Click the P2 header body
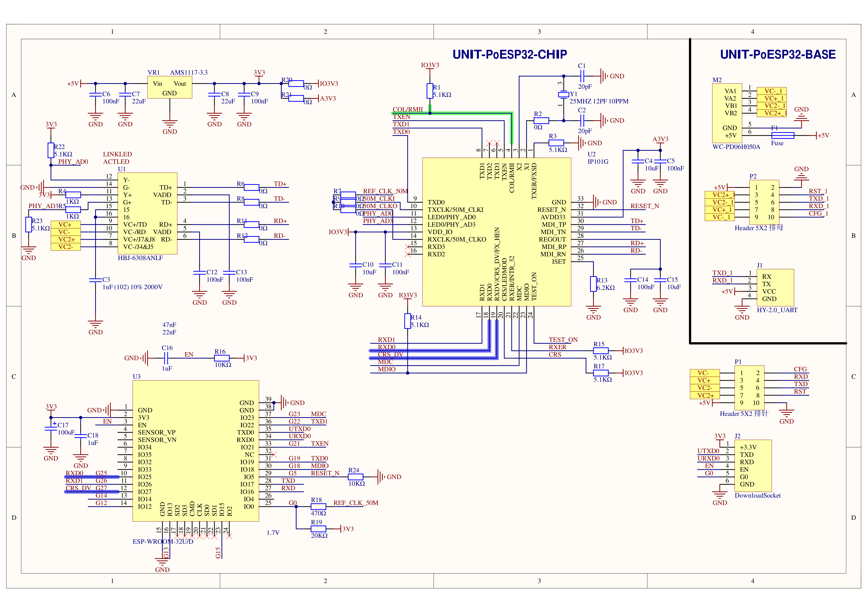 click(764, 202)
